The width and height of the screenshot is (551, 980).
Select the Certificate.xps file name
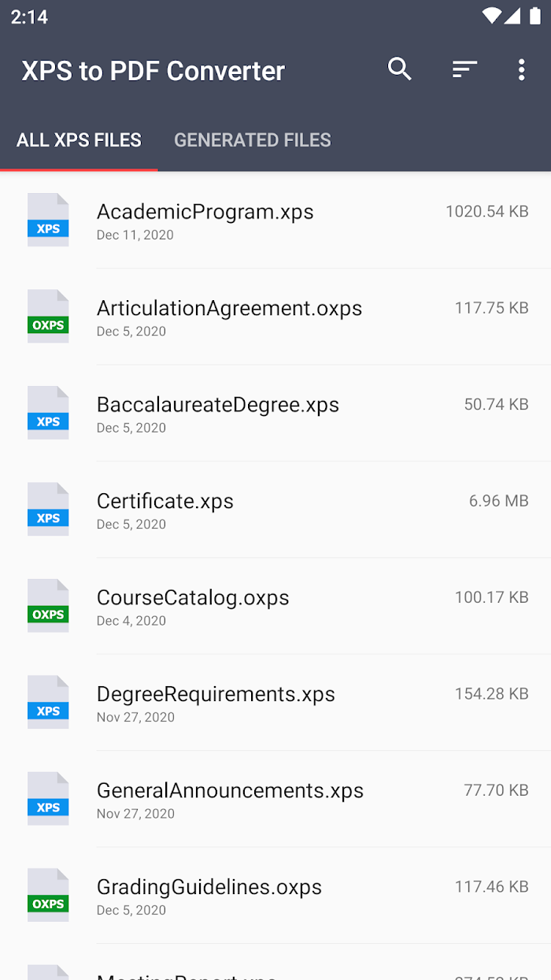coord(165,501)
